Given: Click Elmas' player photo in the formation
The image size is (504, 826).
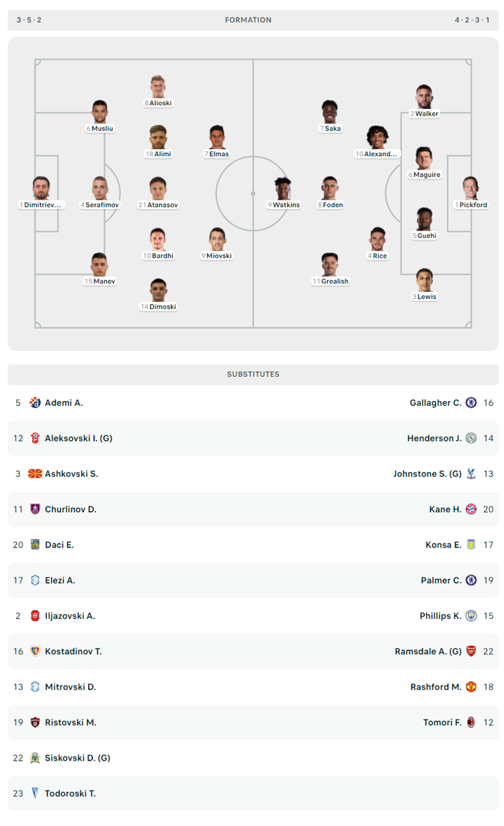Looking at the screenshot, I should coord(216,137).
